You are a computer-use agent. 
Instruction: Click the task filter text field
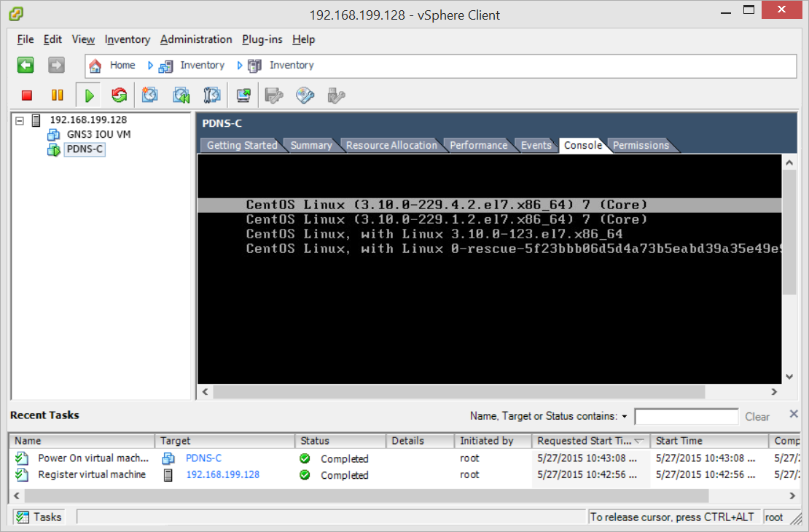[x=687, y=416]
